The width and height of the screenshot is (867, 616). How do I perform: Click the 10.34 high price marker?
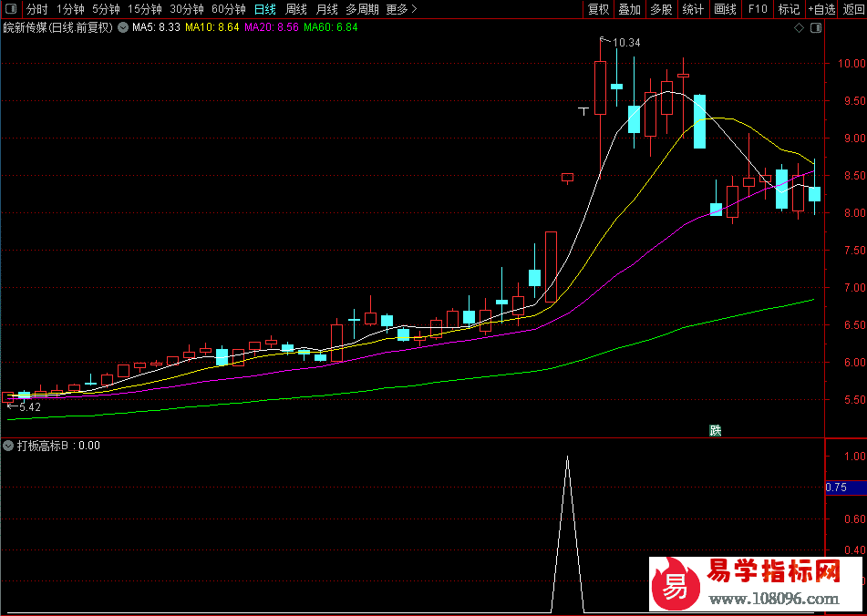[x=625, y=43]
